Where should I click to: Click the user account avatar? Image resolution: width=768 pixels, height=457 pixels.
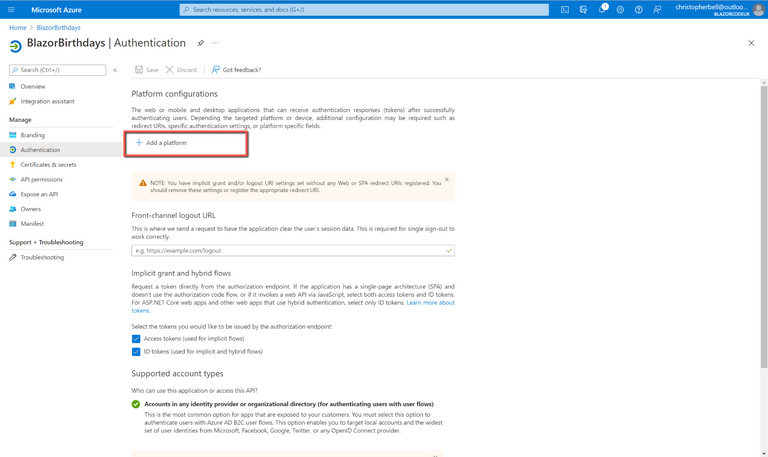pos(758,10)
